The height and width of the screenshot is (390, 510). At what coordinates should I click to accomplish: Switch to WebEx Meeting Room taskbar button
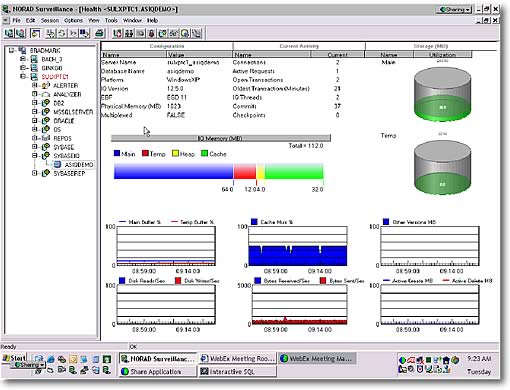pyautogui.click(x=237, y=359)
